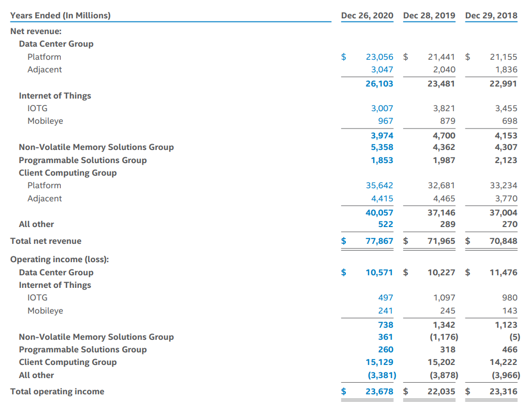Click Mobileye revenue value 879

[448, 121]
